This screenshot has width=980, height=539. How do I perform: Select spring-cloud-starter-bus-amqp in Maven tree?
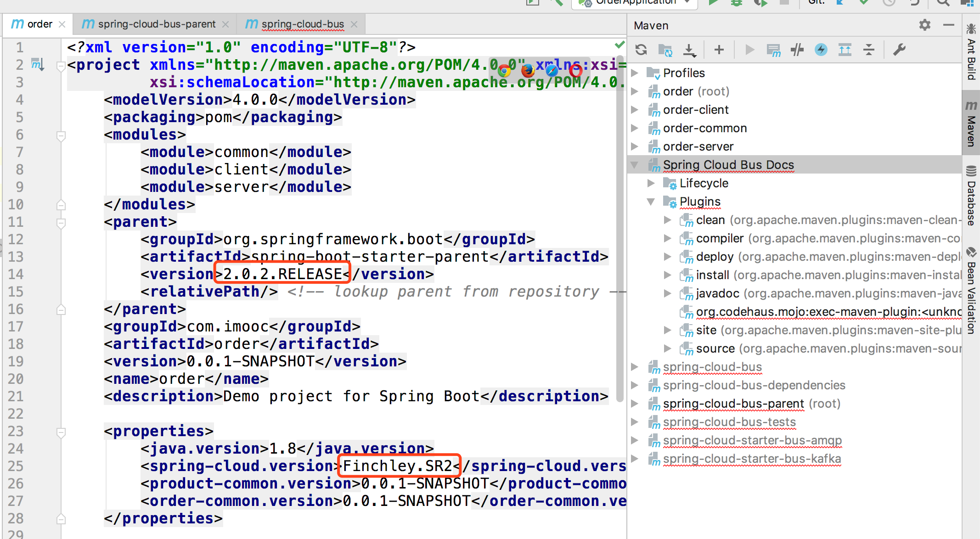pyautogui.click(x=752, y=440)
